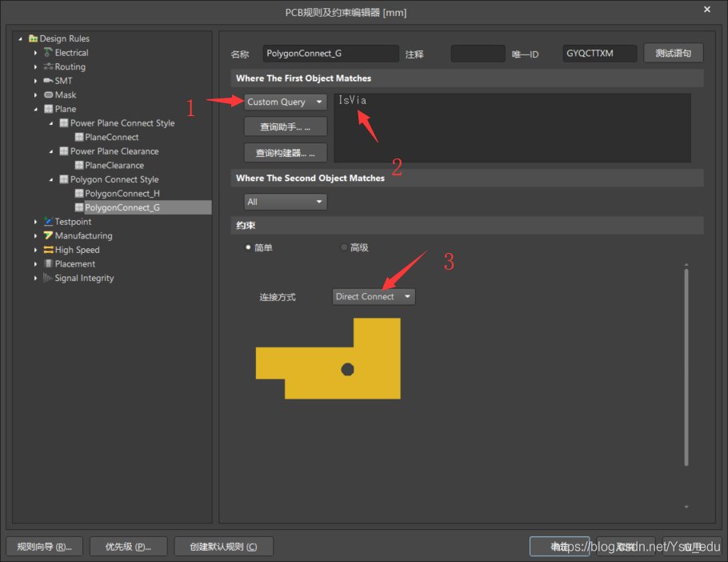Open the Direct Connect style dropdown

click(x=374, y=296)
